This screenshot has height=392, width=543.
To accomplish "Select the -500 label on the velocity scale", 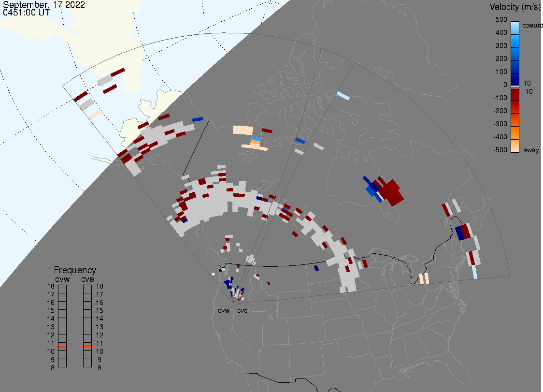I will 500,150.
